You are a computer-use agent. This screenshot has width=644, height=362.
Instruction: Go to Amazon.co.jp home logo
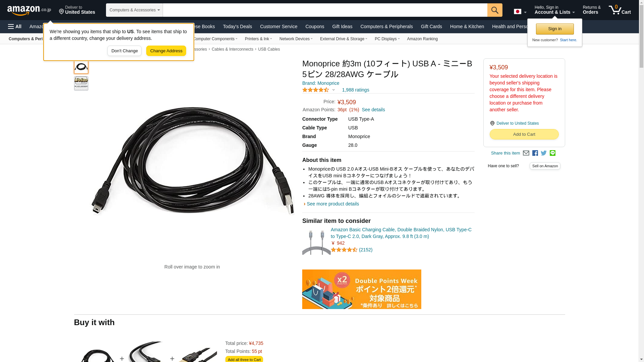tap(29, 10)
